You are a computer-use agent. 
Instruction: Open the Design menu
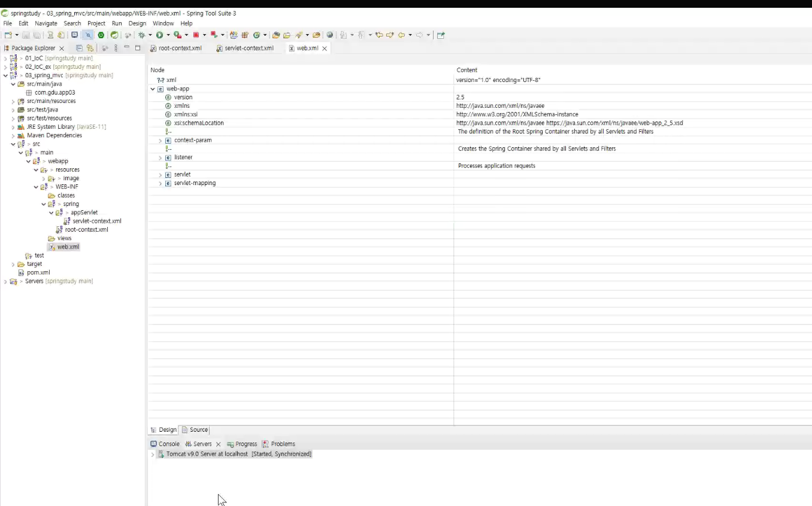tap(137, 23)
